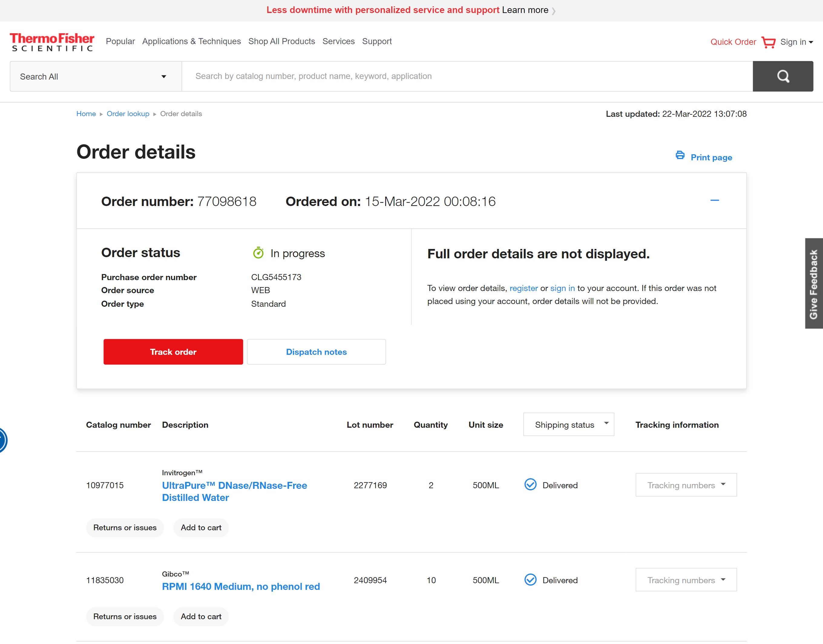Click the Catalog number column header

pos(118,425)
